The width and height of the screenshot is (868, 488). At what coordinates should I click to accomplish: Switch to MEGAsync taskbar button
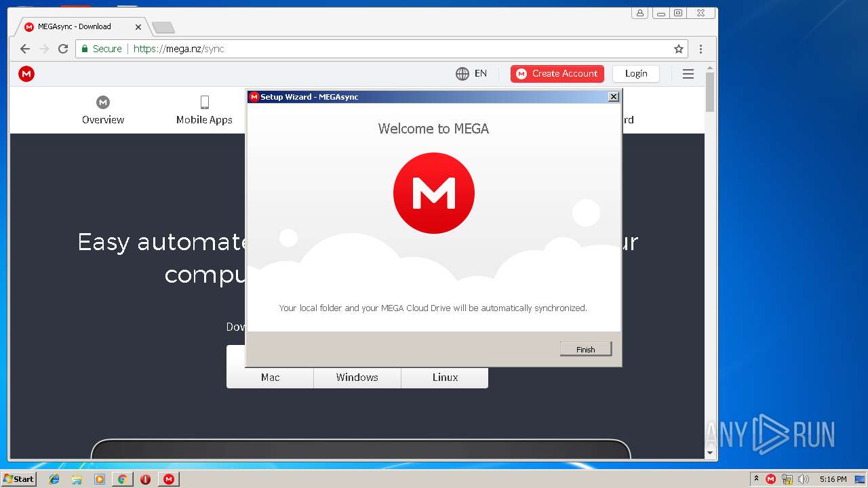tap(169, 479)
